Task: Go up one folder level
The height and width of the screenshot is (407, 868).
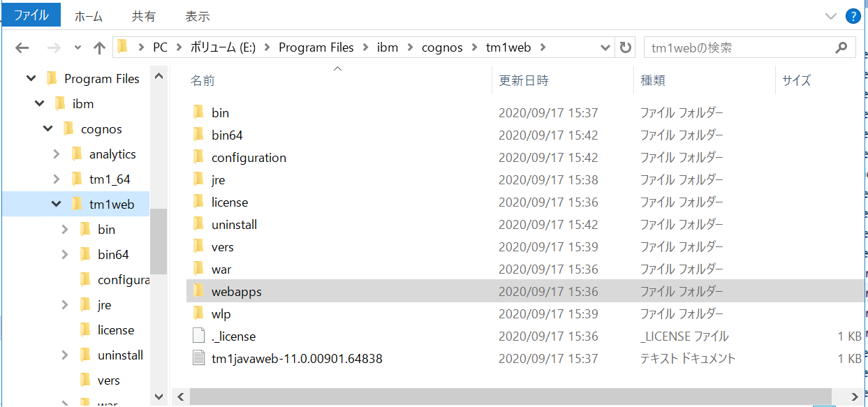Action: point(99,47)
